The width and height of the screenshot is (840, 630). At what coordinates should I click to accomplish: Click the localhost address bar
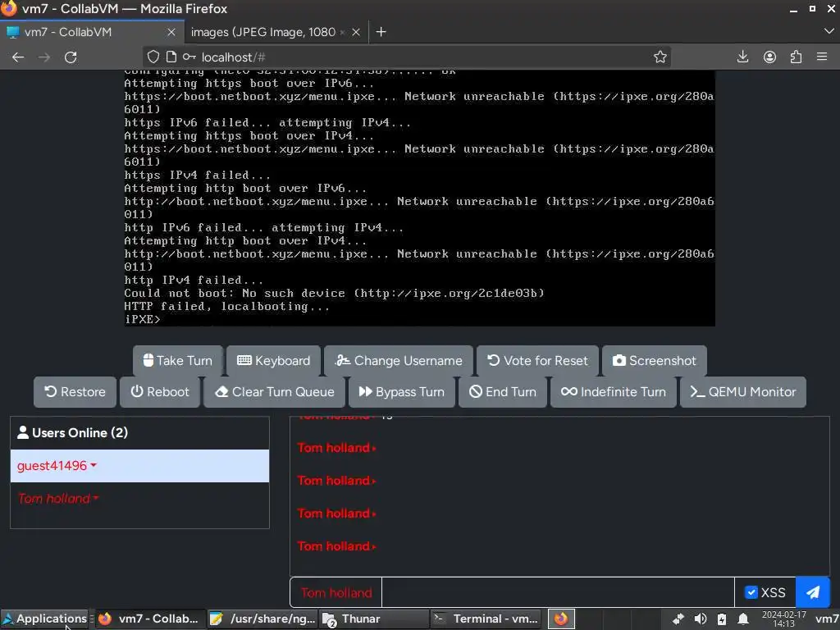[407, 57]
